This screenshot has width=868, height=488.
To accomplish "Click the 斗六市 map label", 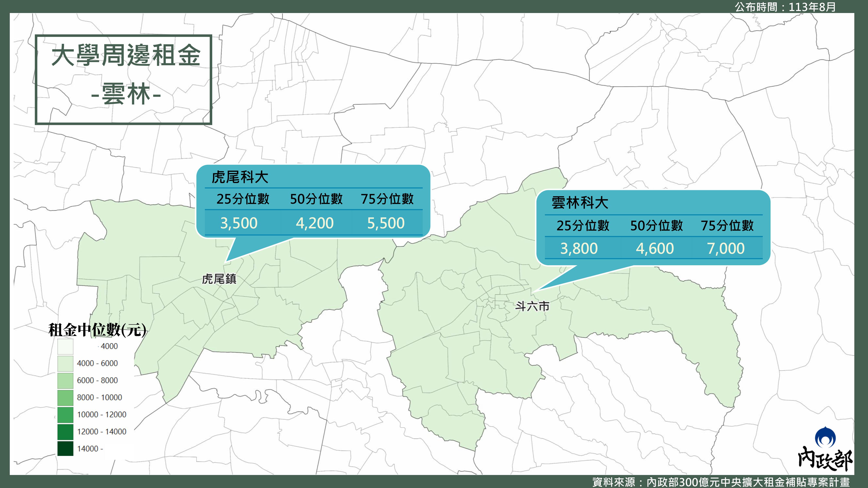I will (x=532, y=306).
